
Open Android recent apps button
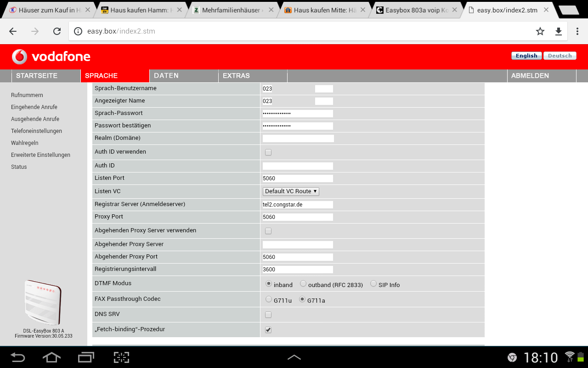86,357
